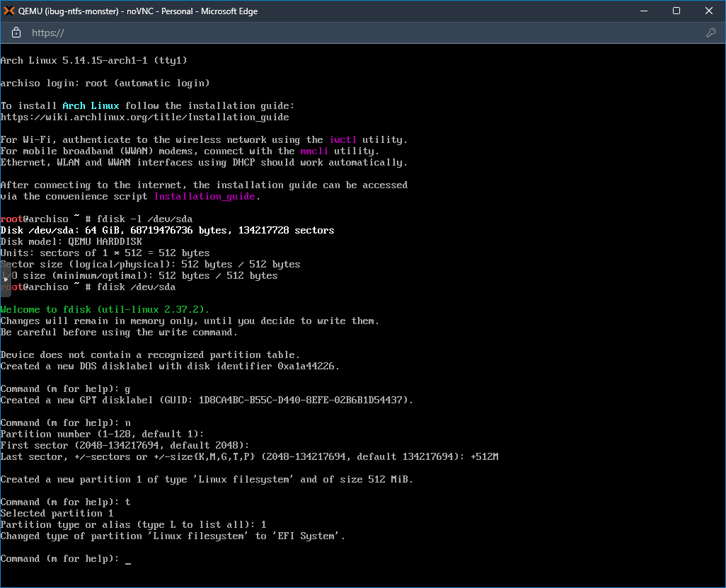This screenshot has height=588, width=726.
Task: Click the wiki.archlinux.org installation guide URL
Action: click(x=145, y=117)
